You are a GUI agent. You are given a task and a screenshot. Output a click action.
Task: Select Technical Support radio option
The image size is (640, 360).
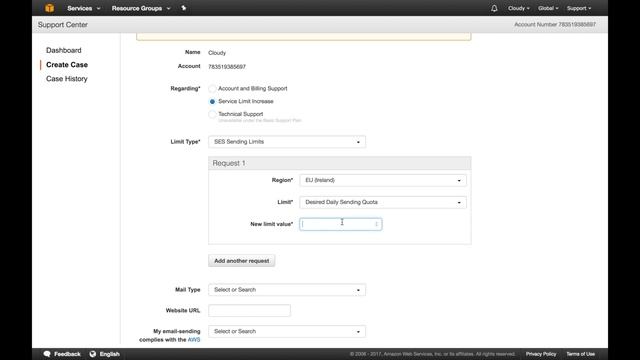click(x=212, y=114)
